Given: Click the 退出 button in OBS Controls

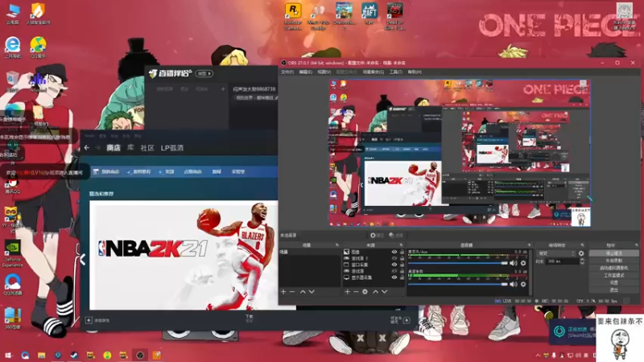Looking at the screenshot, I should (x=613, y=290).
